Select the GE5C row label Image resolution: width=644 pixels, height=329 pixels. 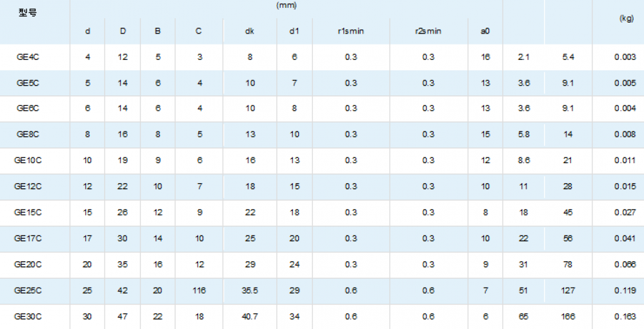pos(28,83)
